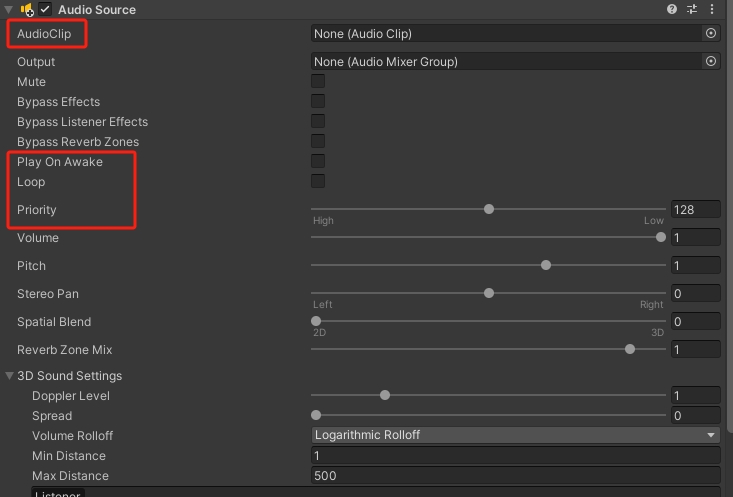Click the Priority slider handle
The height and width of the screenshot is (497, 733).
(489, 209)
